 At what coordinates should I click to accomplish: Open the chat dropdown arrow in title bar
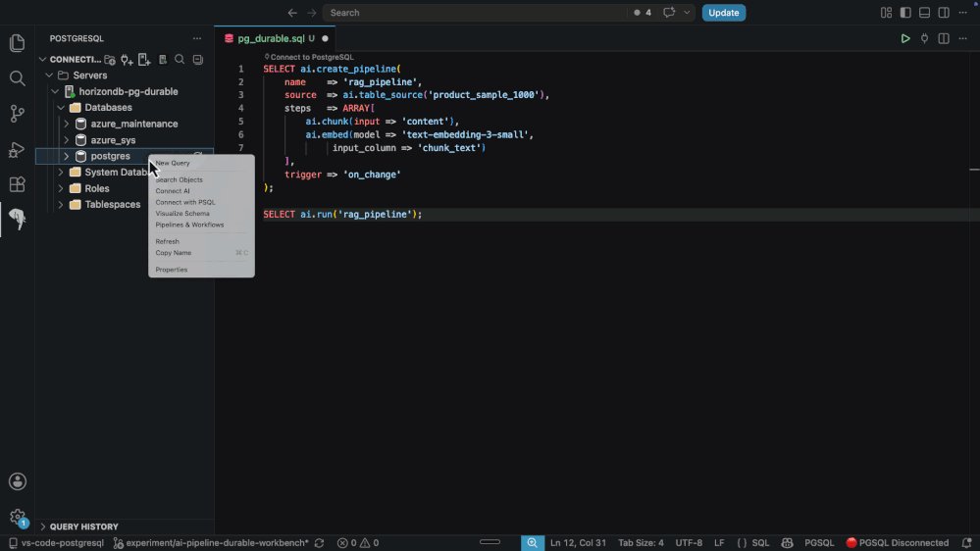687,13
